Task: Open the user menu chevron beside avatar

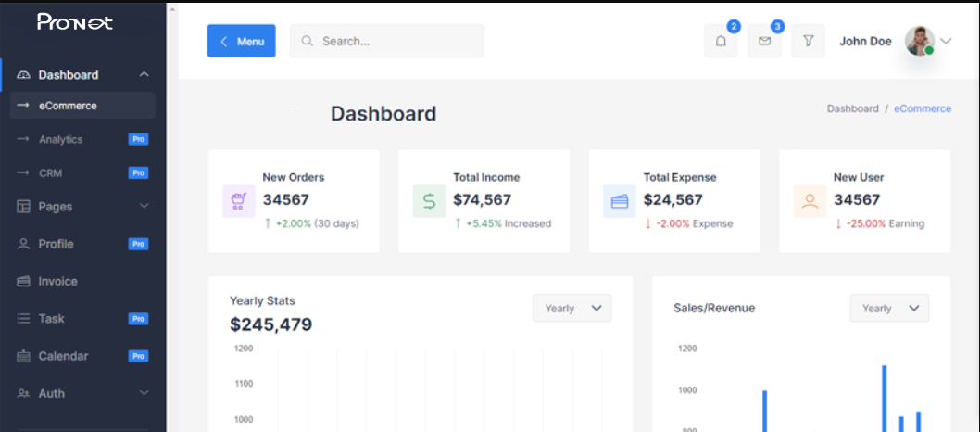Action: [x=946, y=41]
